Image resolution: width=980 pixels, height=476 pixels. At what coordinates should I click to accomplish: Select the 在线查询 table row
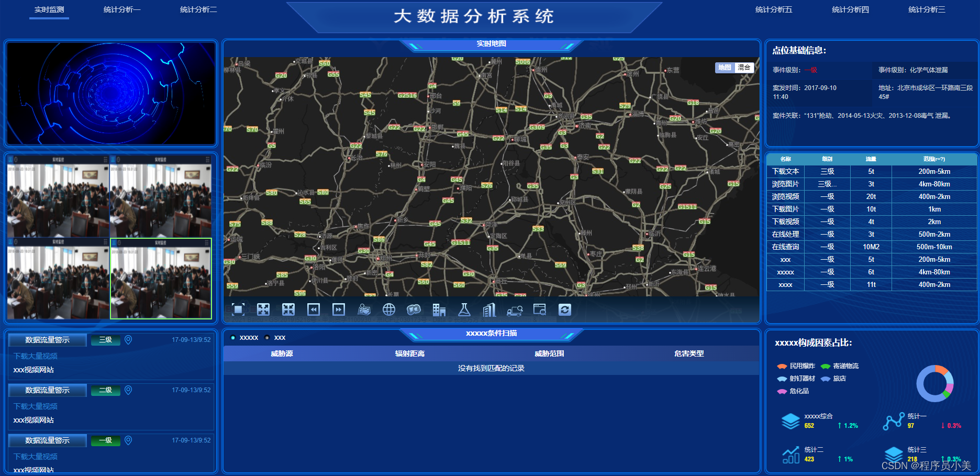pyautogui.click(x=872, y=247)
